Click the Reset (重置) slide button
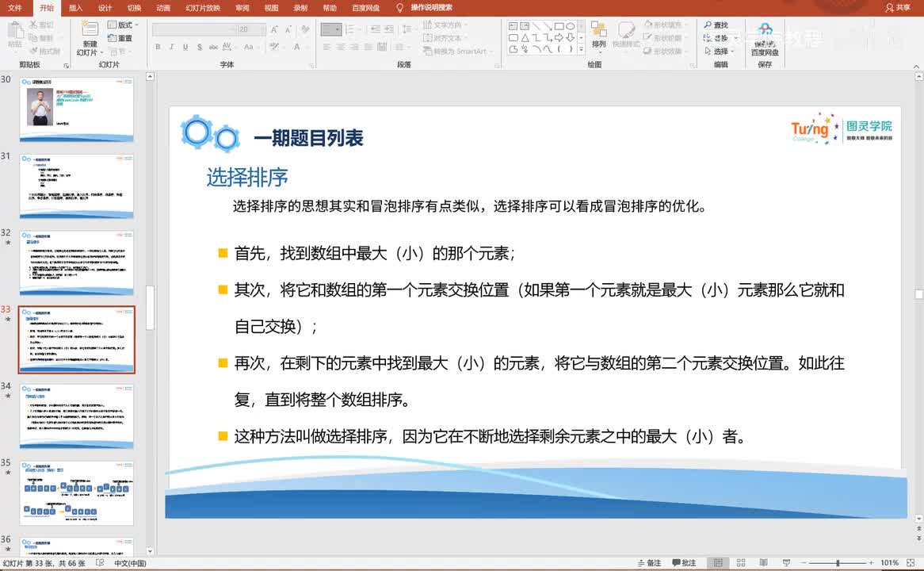This screenshot has width=924, height=571. (120, 38)
